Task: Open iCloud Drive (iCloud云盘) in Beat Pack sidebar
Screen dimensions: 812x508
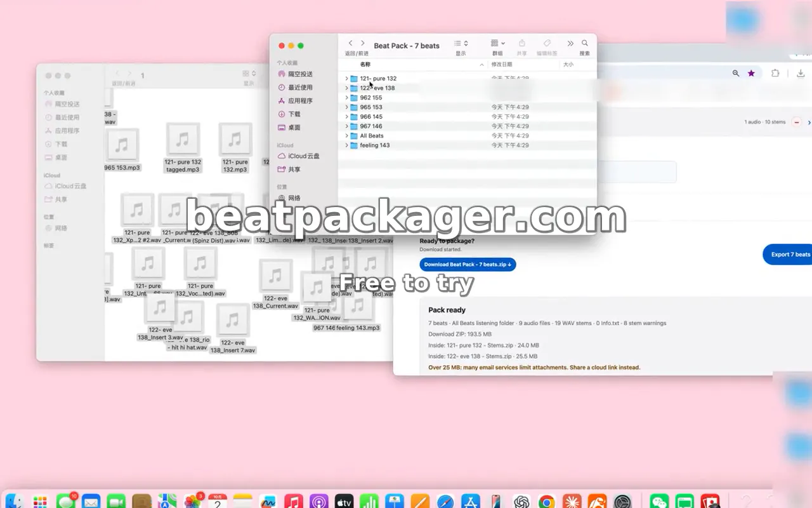Action: 299,156
